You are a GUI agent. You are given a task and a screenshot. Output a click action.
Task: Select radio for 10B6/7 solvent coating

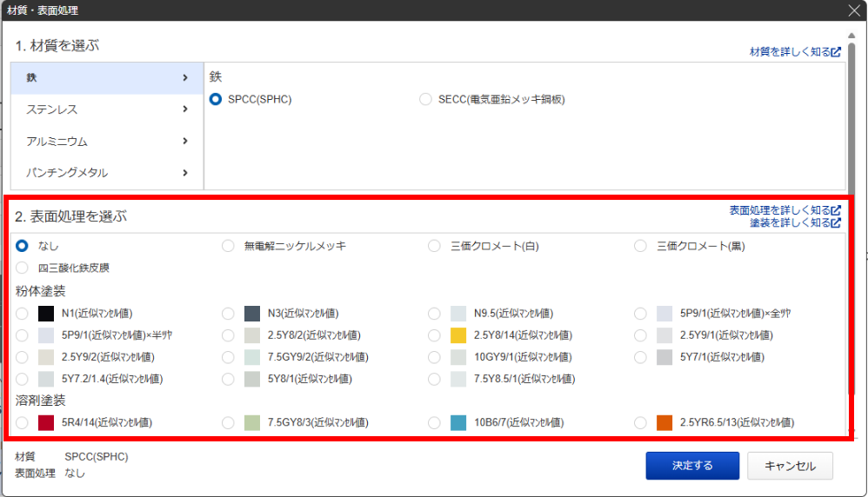click(x=434, y=423)
